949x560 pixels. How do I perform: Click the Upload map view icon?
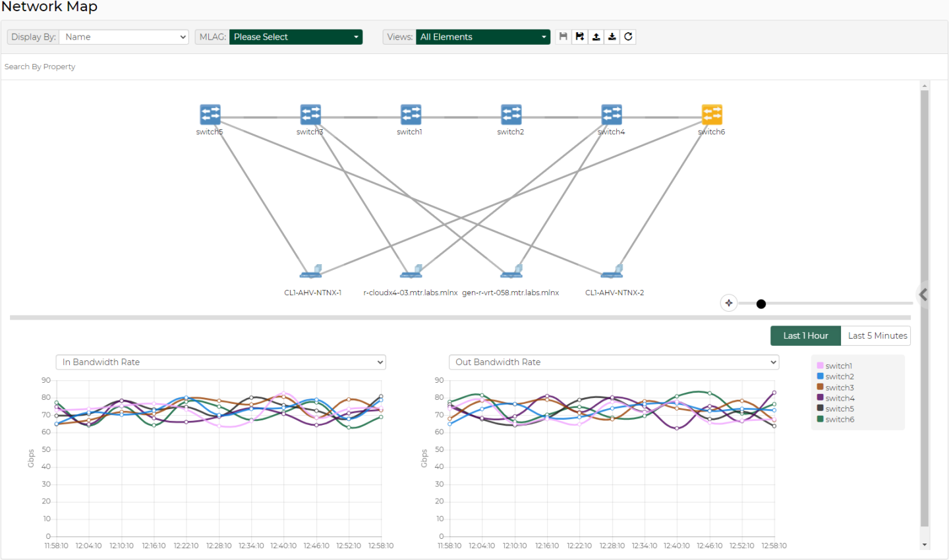pyautogui.click(x=596, y=36)
